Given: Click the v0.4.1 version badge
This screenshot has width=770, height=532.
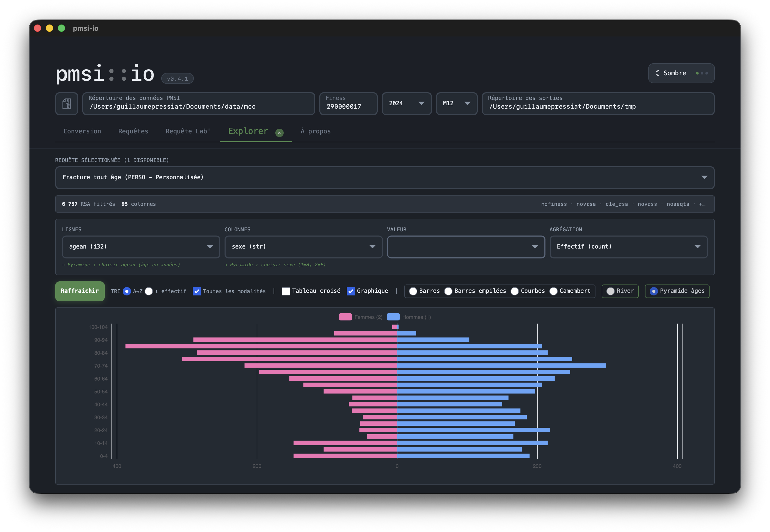Looking at the screenshot, I should pyautogui.click(x=177, y=79).
